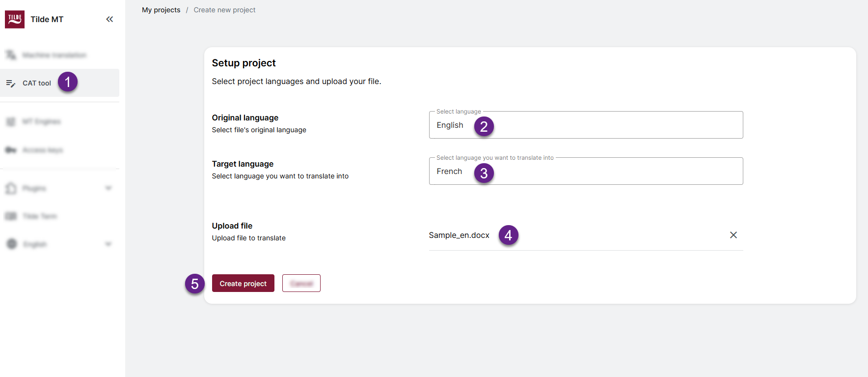Click the Create project button
Screen dimensions: 868x377
(x=243, y=284)
